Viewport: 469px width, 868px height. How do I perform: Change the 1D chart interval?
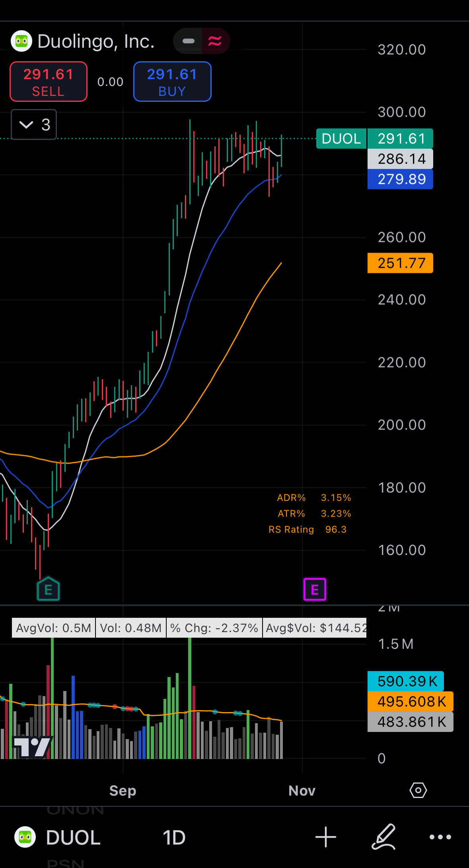point(174,837)
